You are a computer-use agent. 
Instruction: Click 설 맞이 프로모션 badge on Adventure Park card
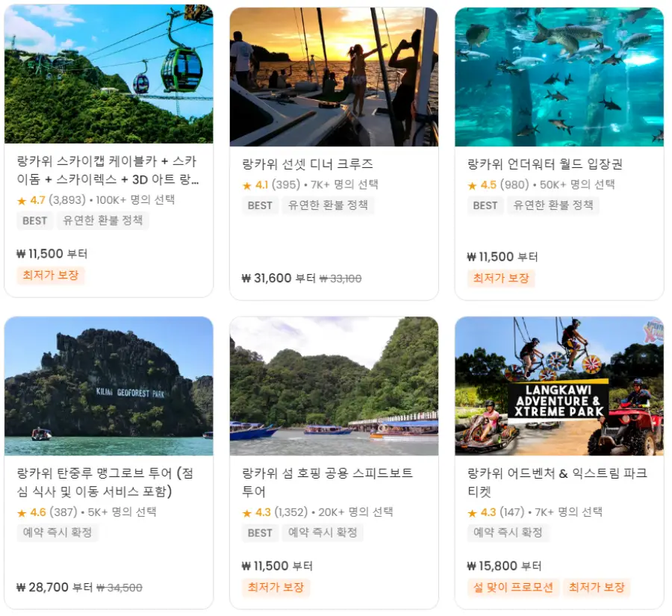(x=513, y=587)
